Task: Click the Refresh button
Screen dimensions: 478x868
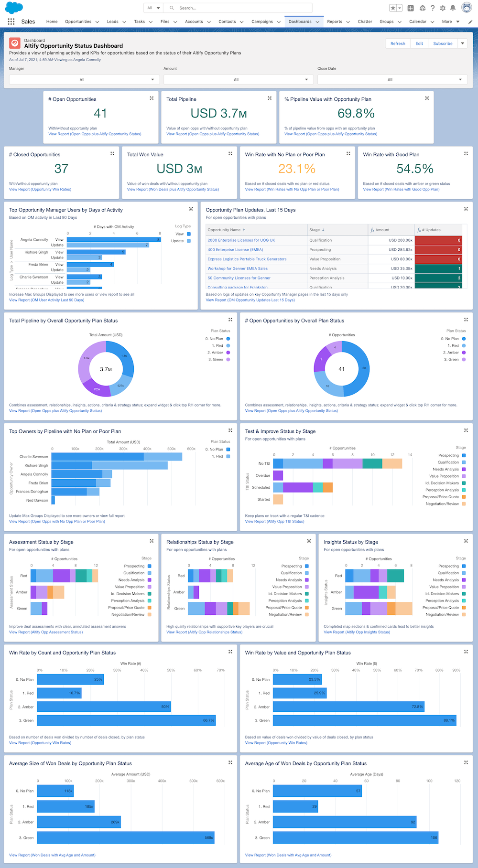Action: tap(398, 43)
